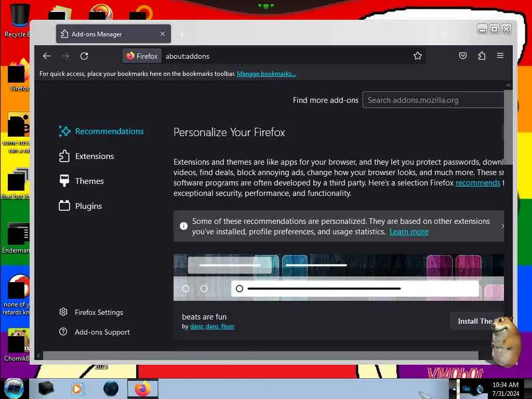
Task: Open the danz_danz_floor author link
Action: [212, 326]
